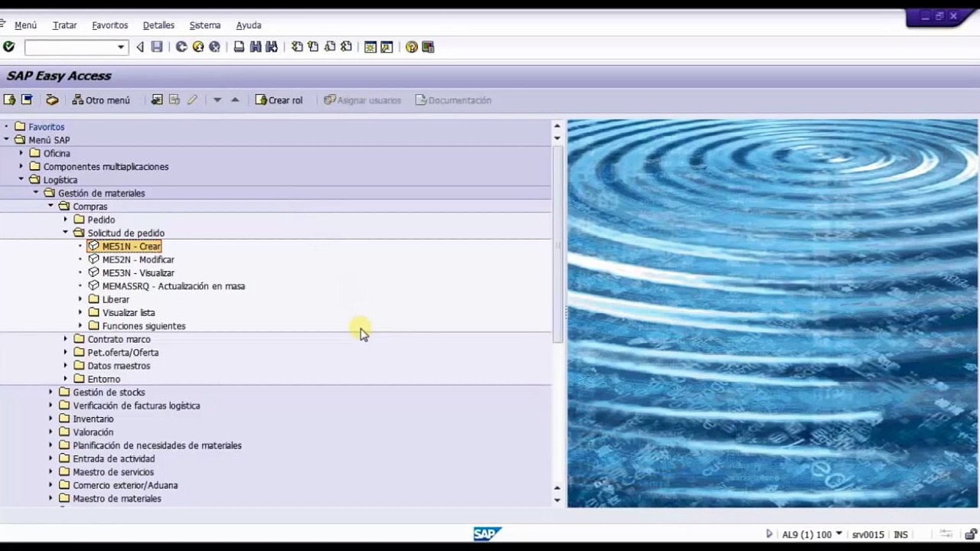Open the AL9 (1) 100 system dropdown
Viewport: 980px width, 551px height.
tap(839, 534)
